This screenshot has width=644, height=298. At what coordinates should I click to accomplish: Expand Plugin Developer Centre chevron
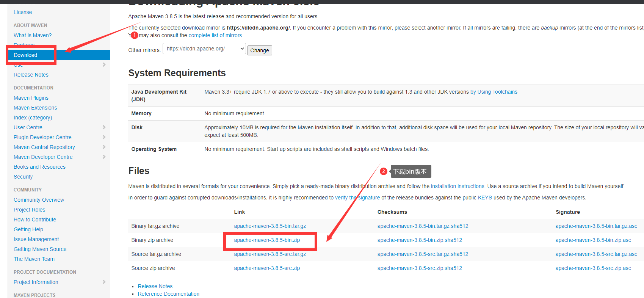pos(104,137)
